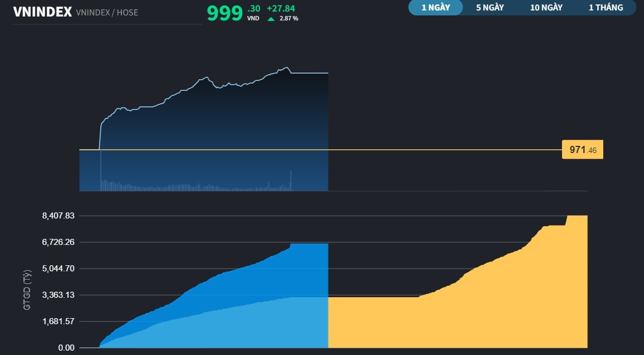The width and height of the screenshot is (644, 355).
Task: Open the 10 NGÀY chart view
Action: point(546,8)
